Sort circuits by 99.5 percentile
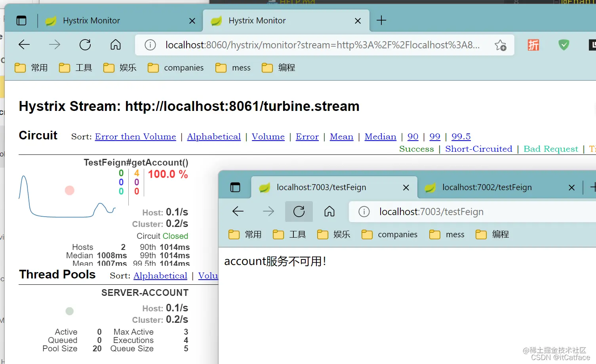The image size is (596, 364). [x=461, y=137]
